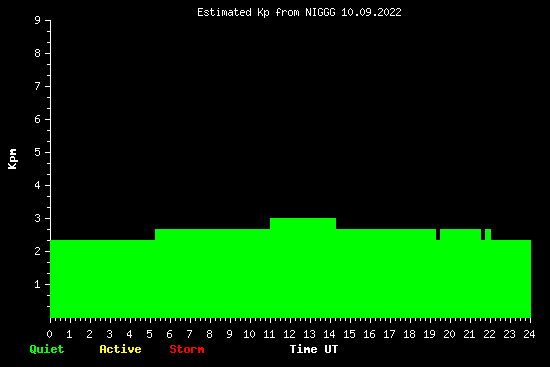Click the yellow 'Active' legend label
550x367 pixels.
[120, 349]
